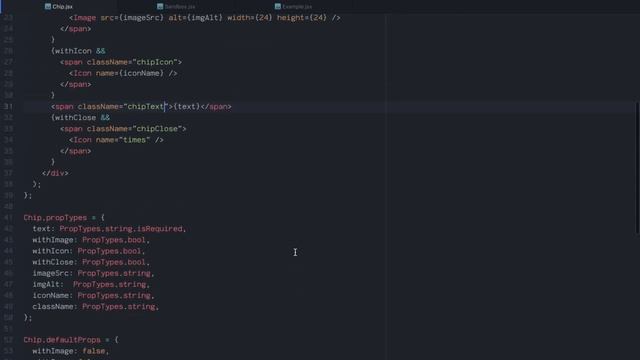Open the Example.jsx tab
Image resolution: width=640 pixels, height=360 pixels.
tap(293, 7)
